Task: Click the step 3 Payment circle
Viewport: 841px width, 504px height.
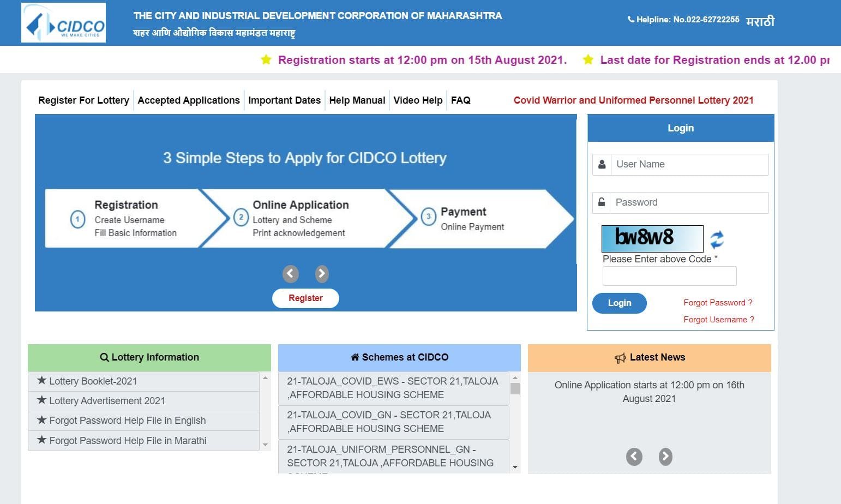Action: point(429,217)
